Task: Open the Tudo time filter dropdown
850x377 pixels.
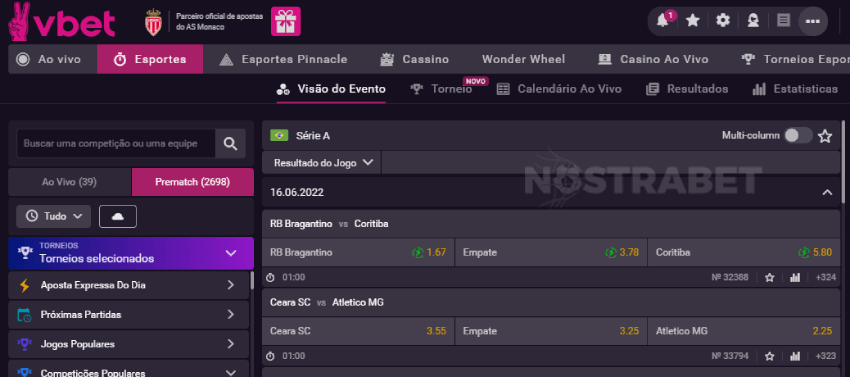Action: [x=53, y=216]
